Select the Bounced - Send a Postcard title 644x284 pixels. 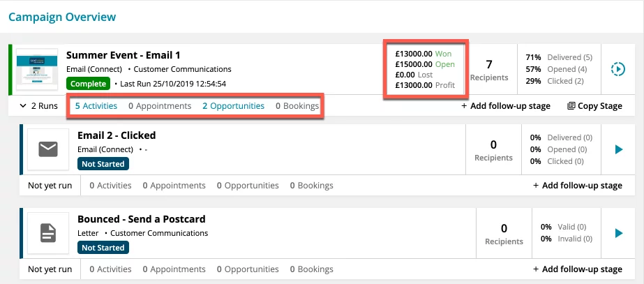tap(141, 219)
